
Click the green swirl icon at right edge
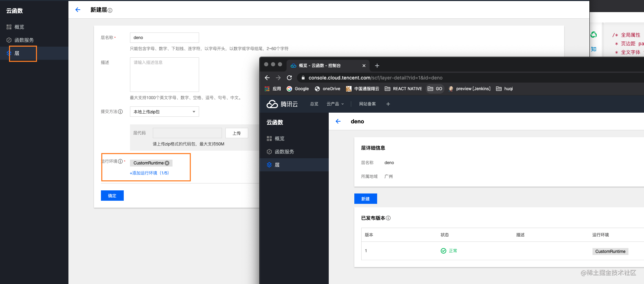(594, 35)
